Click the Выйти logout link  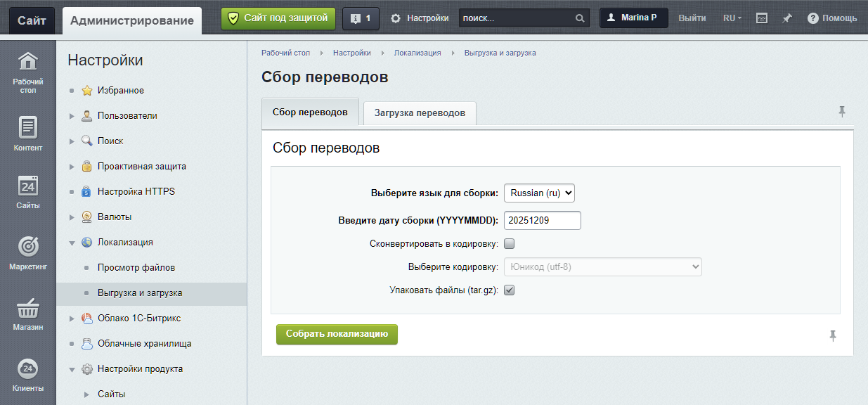pyautogui.click(x=692, y=18)
